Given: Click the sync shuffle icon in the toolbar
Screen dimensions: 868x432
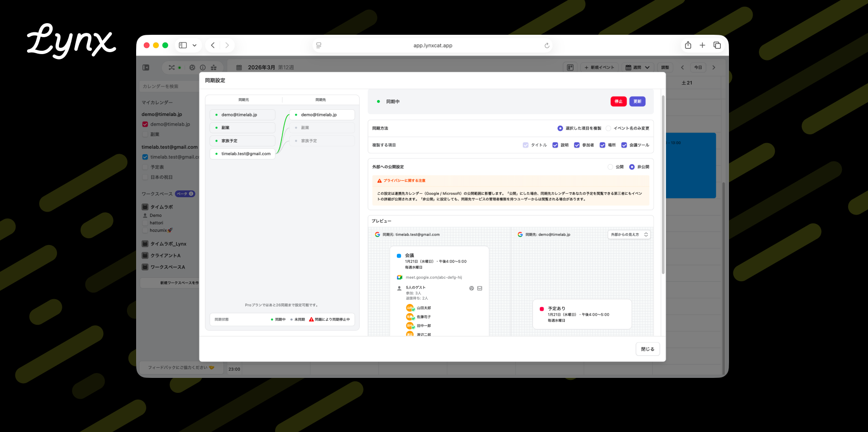Looking at the screenshot, I should [171, 68].
